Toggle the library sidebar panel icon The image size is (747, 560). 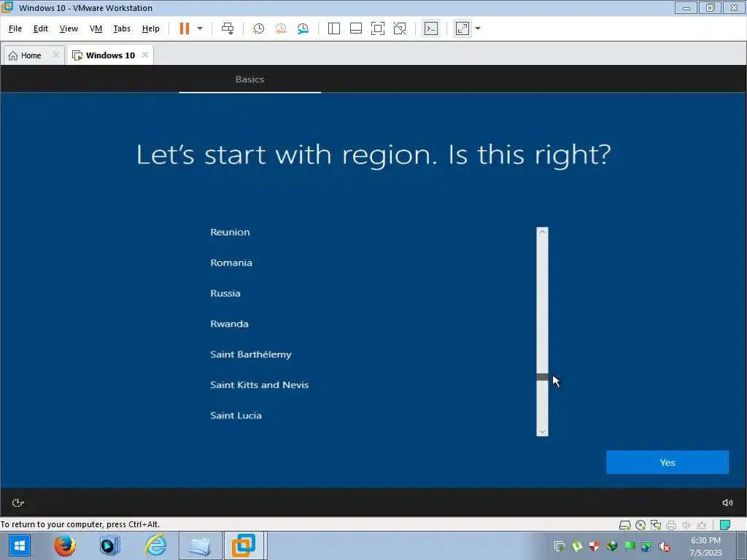(334, 28)
